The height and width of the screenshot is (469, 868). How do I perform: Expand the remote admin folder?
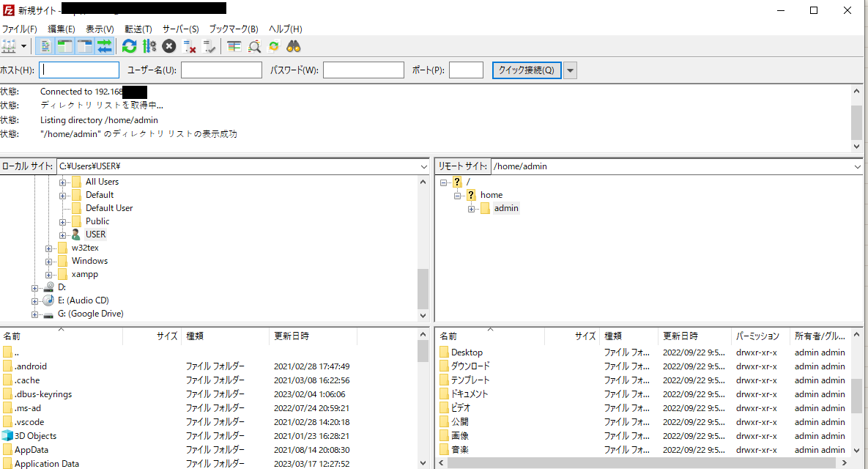471,209
